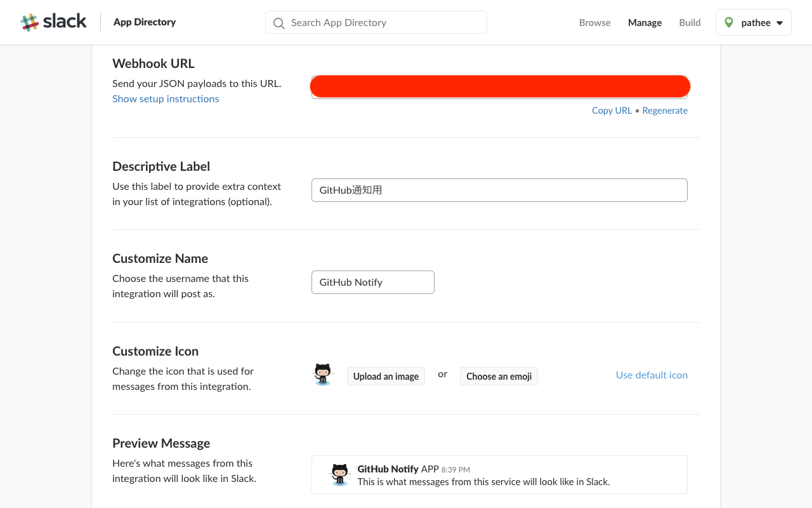Open the workspace switcher chevron

coord(778,22)
